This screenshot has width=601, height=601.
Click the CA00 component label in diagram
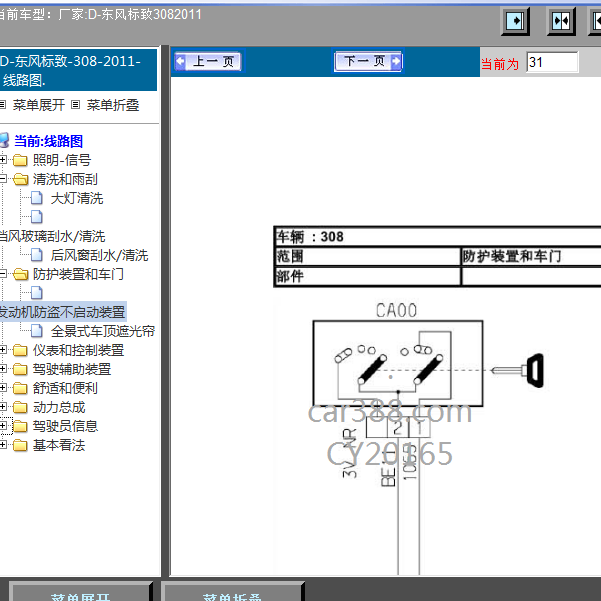tap(396, 310)
